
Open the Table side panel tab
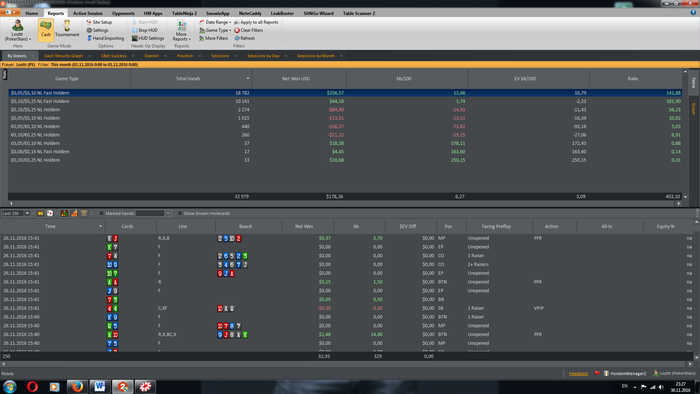694,83
